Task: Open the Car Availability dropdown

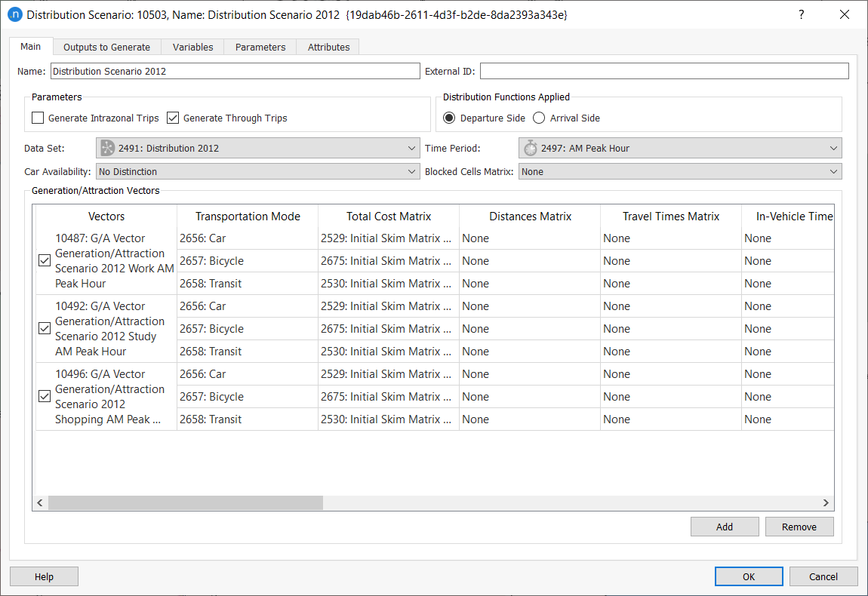Action: (411, 171)
